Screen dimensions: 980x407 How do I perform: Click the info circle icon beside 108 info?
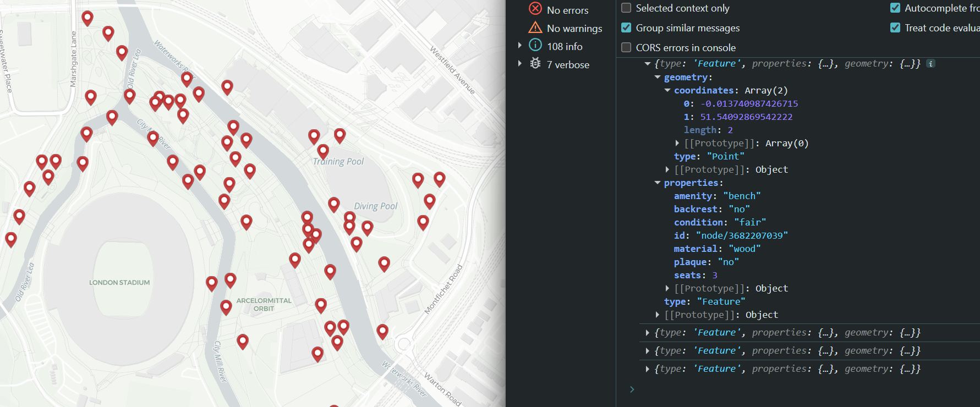[535, 46]
